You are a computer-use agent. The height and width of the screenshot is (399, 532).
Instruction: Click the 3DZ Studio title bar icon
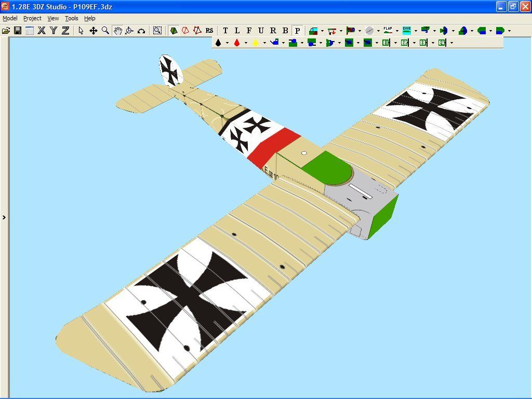tap(5, 6)
